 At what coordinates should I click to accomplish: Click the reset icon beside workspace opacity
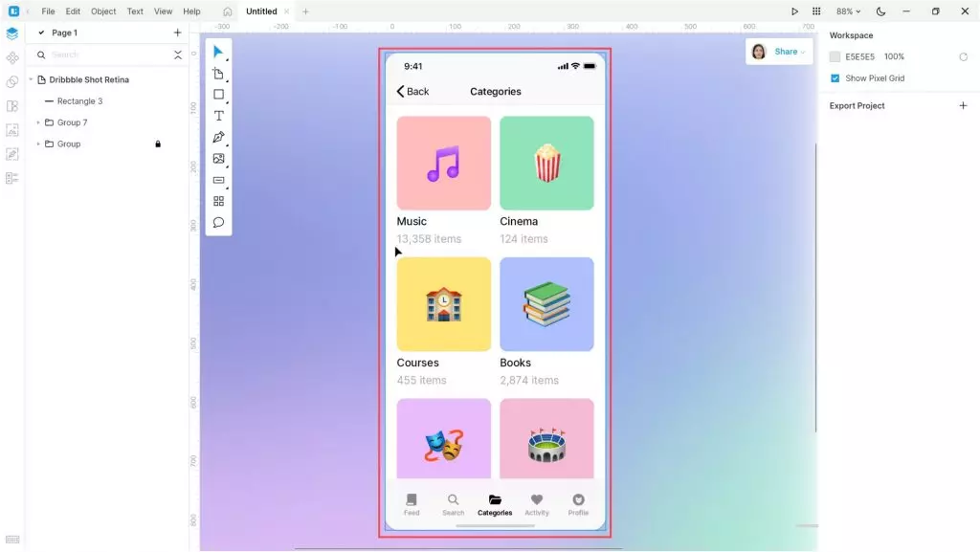point(963,56)
